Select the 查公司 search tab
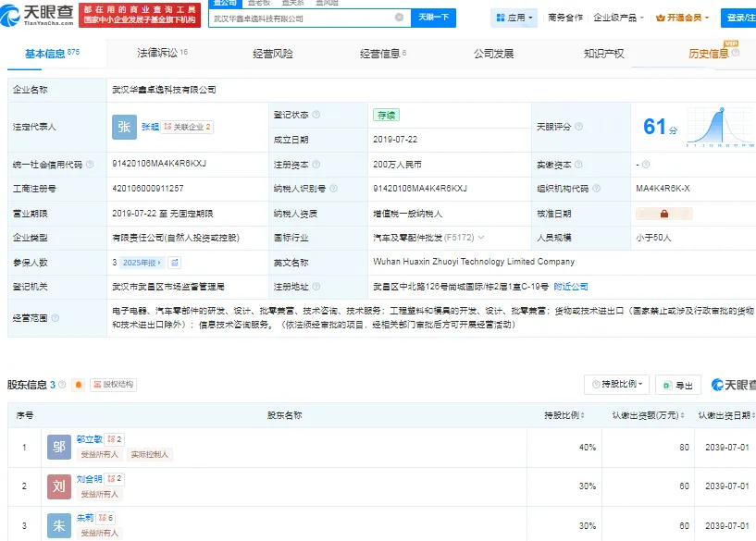This screenshot has height=541, width=756. 224,3
